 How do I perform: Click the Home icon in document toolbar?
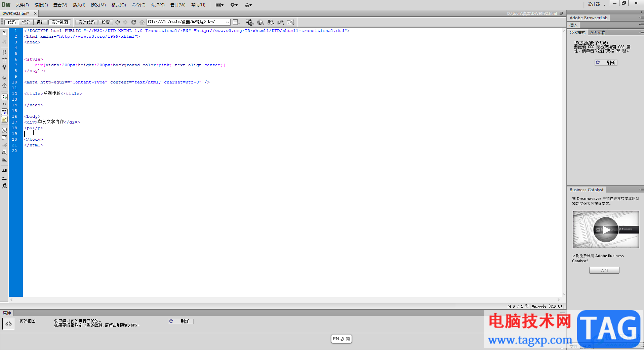[142, 22]
